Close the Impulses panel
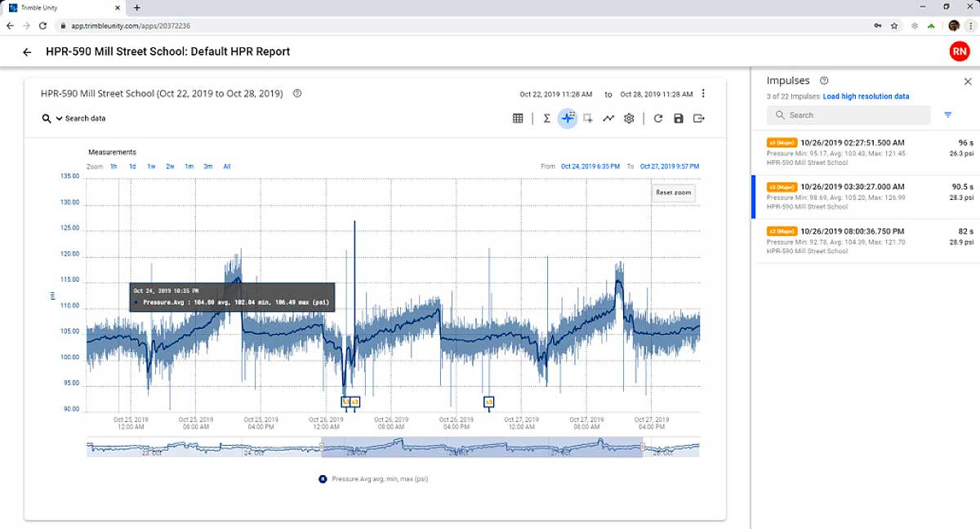 coord(968,82)
